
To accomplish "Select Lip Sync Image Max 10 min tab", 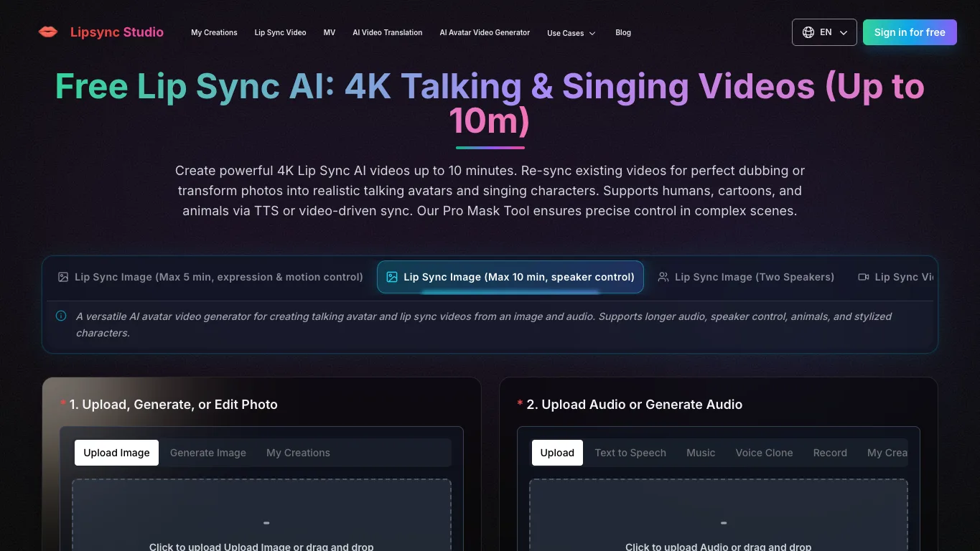I will click(510, 277).
